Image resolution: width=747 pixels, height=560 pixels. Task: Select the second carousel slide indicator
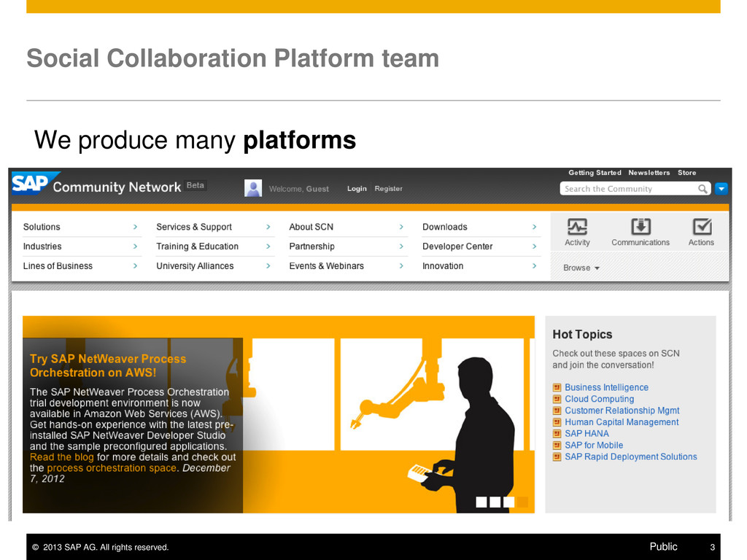(x=495, y=502)
